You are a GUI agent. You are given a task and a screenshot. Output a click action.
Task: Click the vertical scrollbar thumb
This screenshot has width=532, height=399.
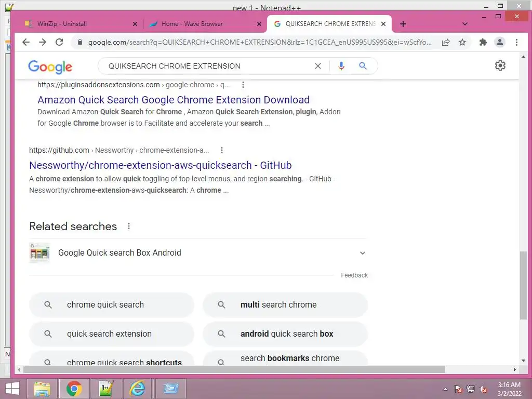pos(523,285)
